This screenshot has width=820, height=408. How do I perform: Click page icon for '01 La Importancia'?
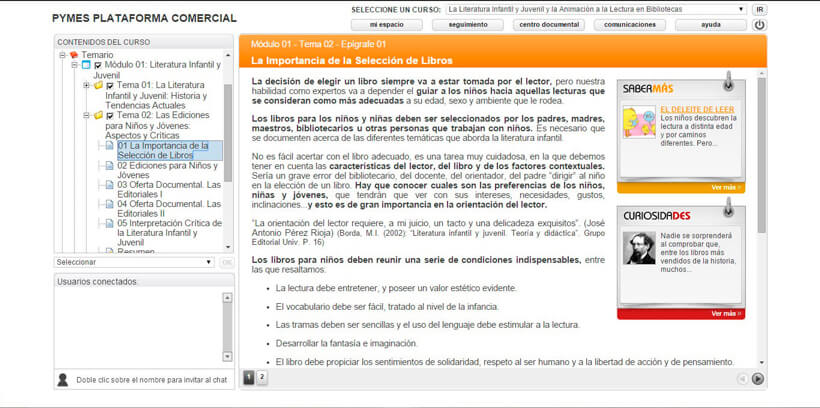click(x=109, y=145)
